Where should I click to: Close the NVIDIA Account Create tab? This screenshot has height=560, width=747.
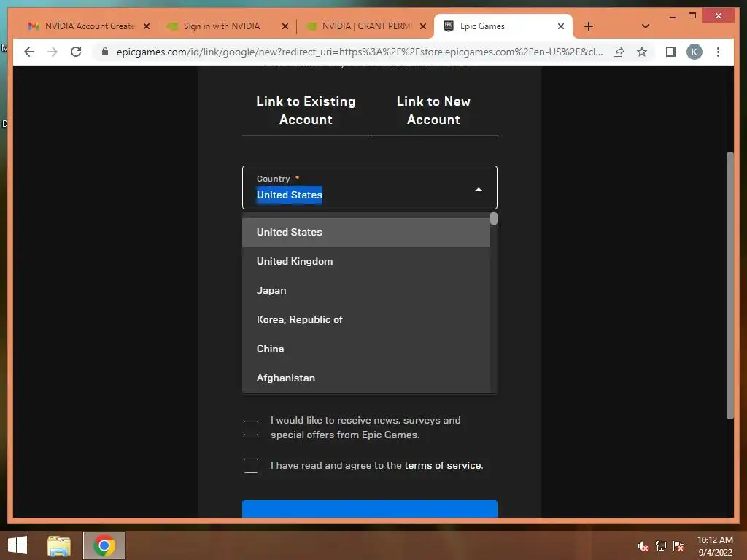(147, 26)
